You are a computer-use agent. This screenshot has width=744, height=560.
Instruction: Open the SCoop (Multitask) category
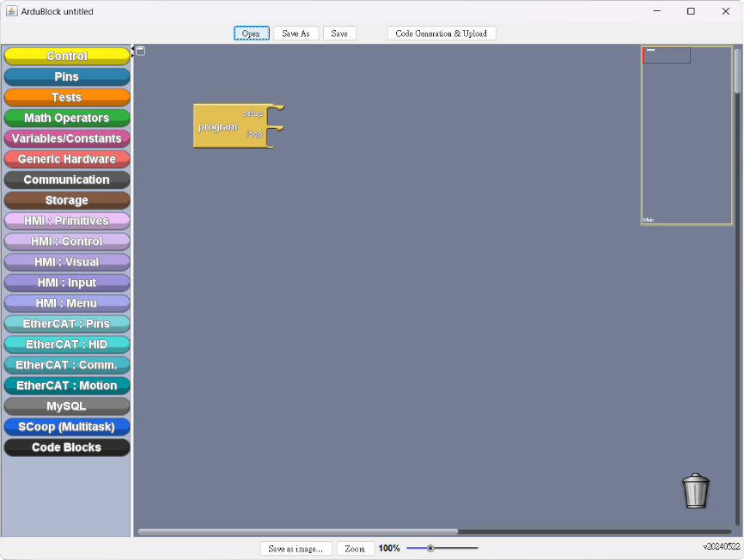67,427
